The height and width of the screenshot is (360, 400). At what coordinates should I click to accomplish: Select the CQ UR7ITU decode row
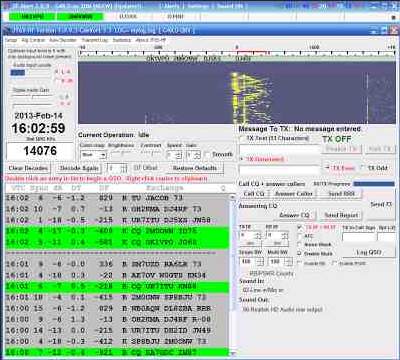(x=117, y=286)
